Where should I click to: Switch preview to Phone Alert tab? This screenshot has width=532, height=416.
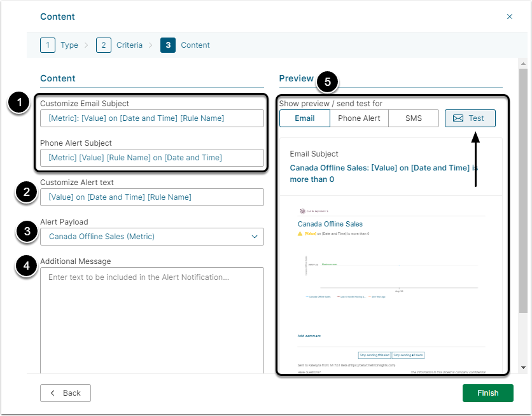click(359, 118)
